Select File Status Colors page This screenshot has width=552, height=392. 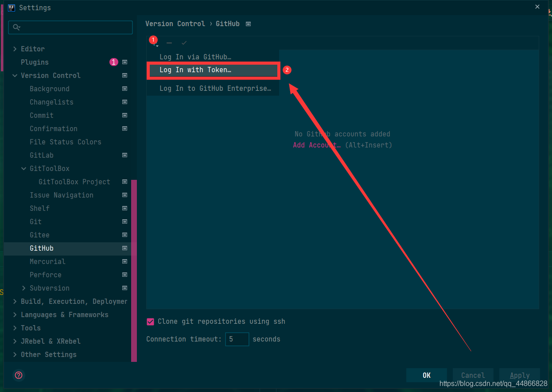(66, 142)
